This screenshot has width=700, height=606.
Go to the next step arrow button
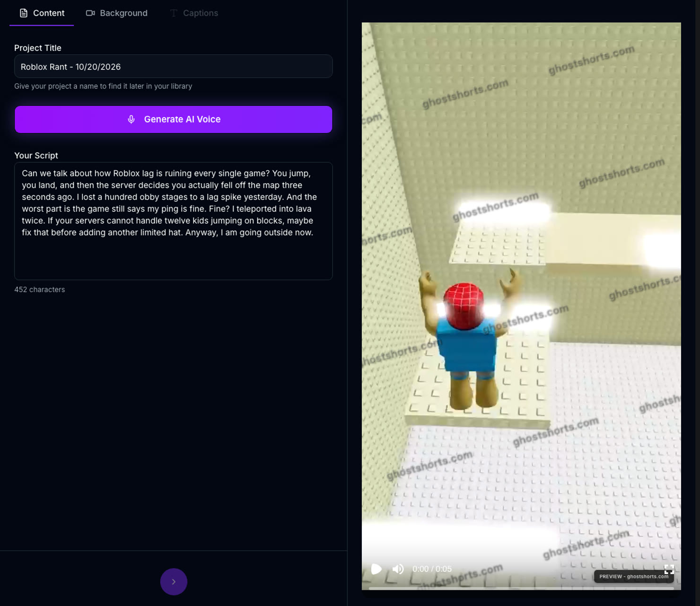pos(174,582)
